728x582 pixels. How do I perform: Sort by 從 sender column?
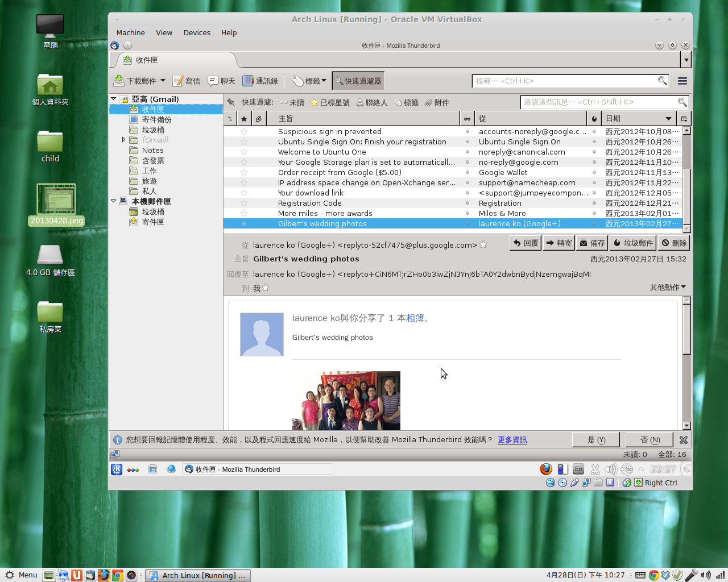(531, 118)
